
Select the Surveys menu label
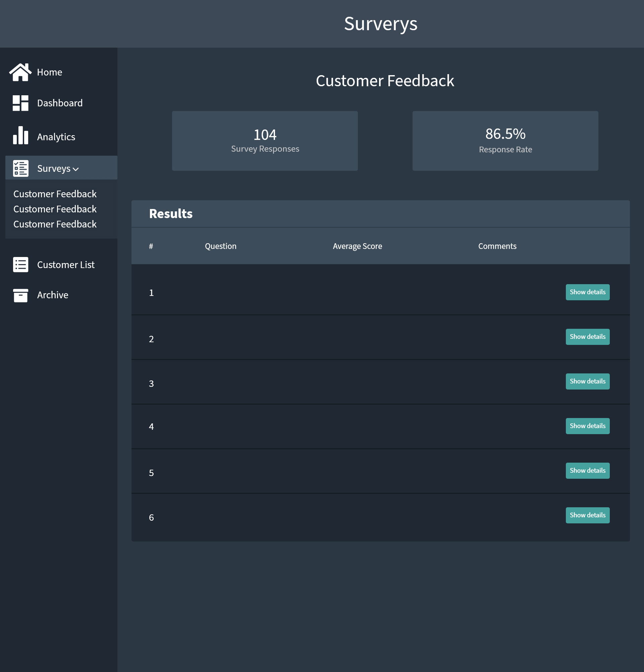coord(53,169)
